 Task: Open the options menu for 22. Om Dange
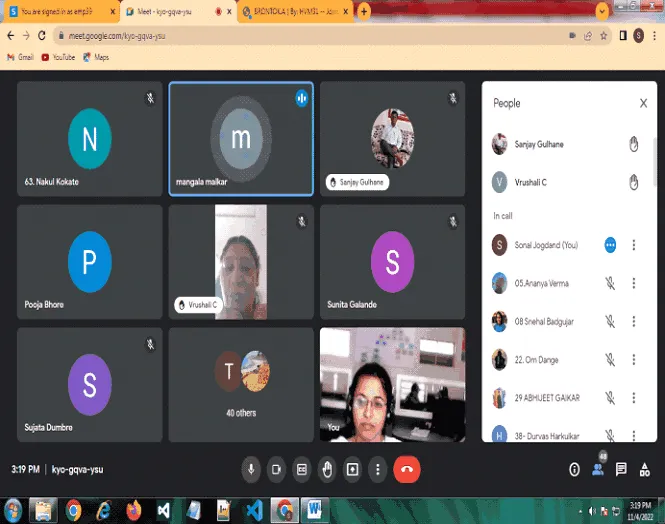634,360
